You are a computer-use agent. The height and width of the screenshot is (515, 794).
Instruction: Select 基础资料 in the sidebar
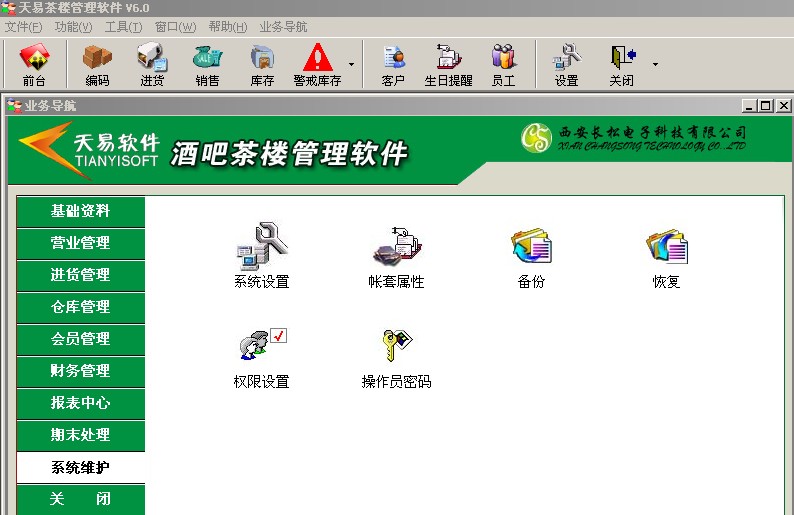pyautogui.click(x=80, y=211)
